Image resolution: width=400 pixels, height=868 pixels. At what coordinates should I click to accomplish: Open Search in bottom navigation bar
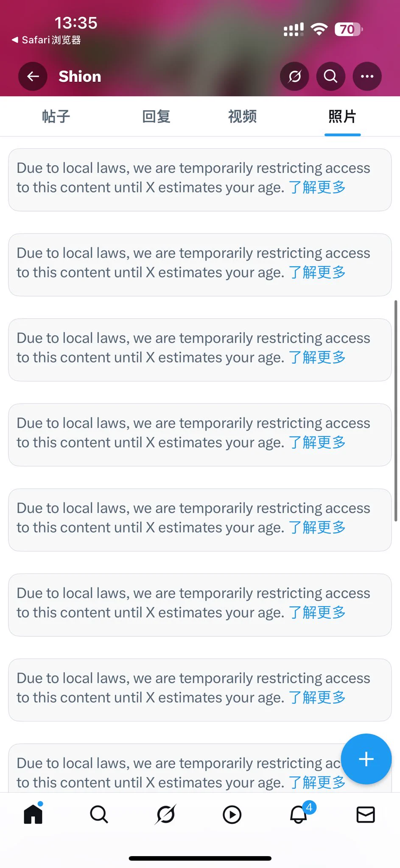99,814
